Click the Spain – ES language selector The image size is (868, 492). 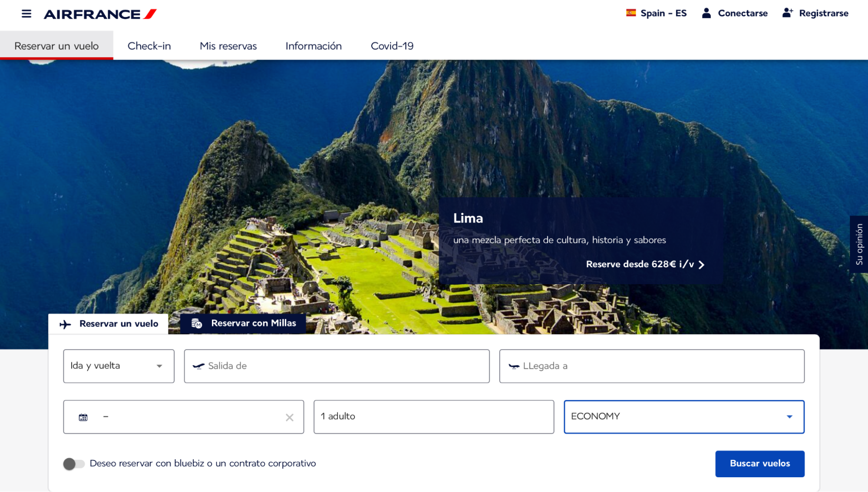coord(654,13)
